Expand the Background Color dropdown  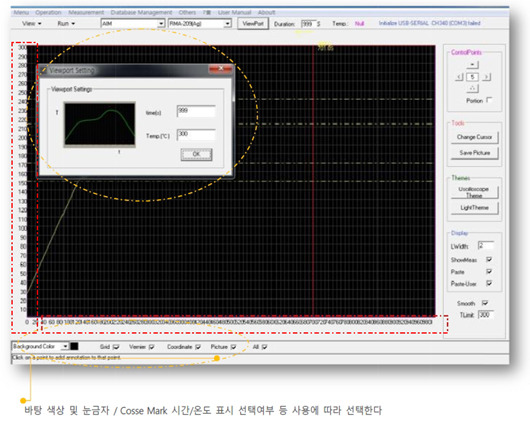pos(65,347)
